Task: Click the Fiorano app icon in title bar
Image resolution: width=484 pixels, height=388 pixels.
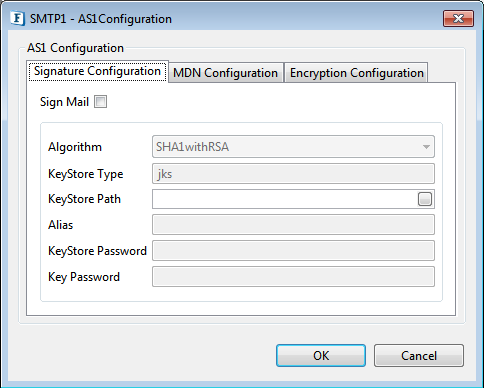Action: [x=18, y=18]
